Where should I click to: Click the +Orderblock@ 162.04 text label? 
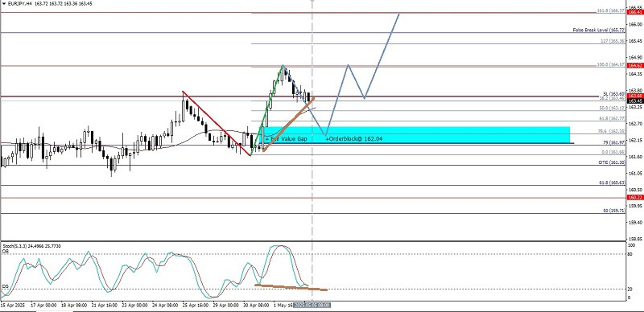click(354, 139)
